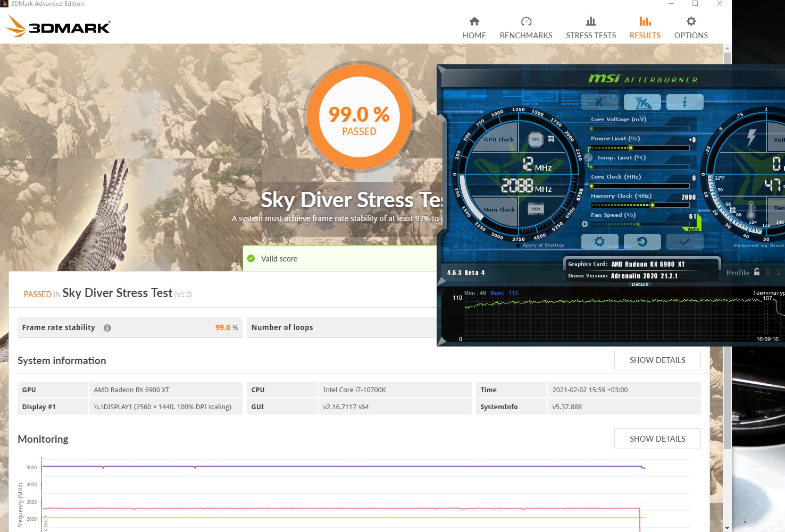Select Afterburner profile slot 1
Viewport: 785px width, 532px height.
(x=767, y=273)
